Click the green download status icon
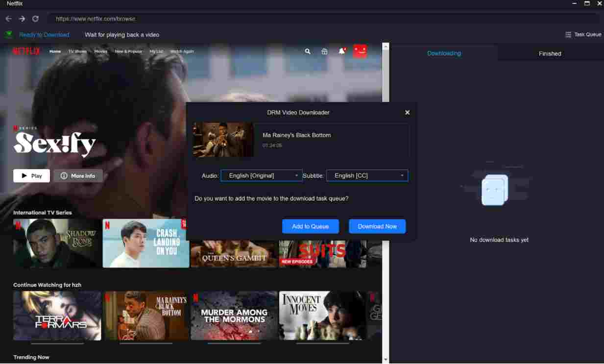The image size is (604, 364). pyautogui.click(x=9, y=35)
